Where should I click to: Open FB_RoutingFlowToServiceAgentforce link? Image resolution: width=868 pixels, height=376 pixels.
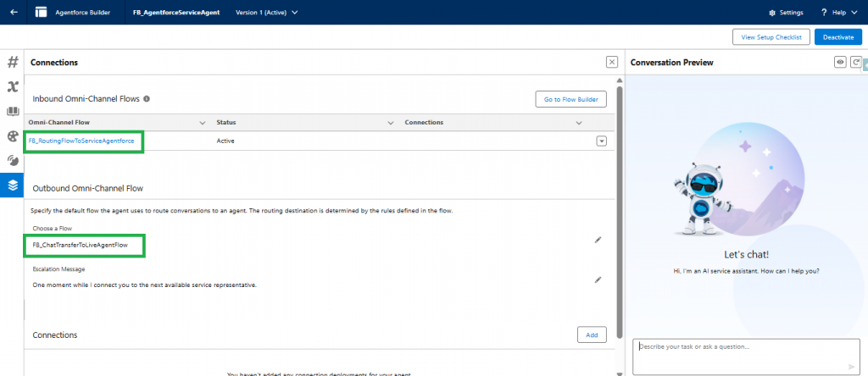(x=81, y=141)
